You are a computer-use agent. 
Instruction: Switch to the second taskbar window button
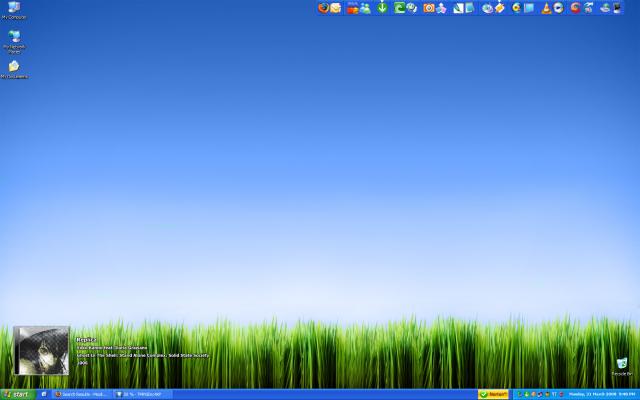[x=142, y=394]
